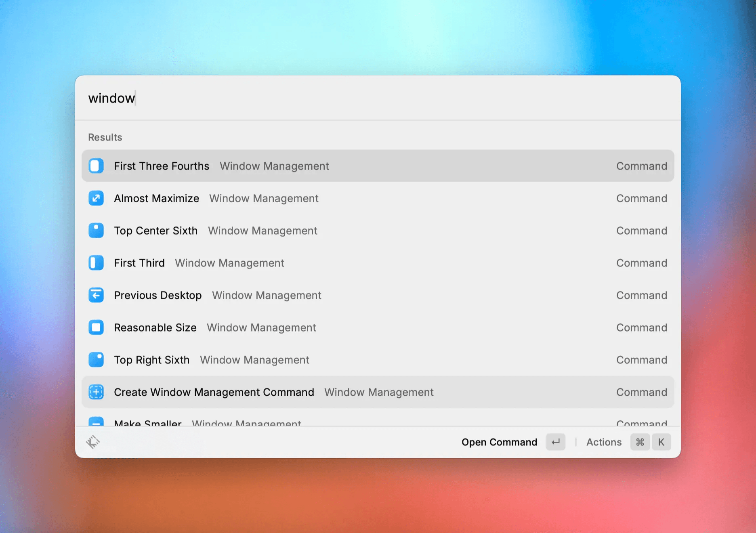Click the First Three Fourths icon
The height and width of the screenshot is (533, 756).
tap(96, 166)
